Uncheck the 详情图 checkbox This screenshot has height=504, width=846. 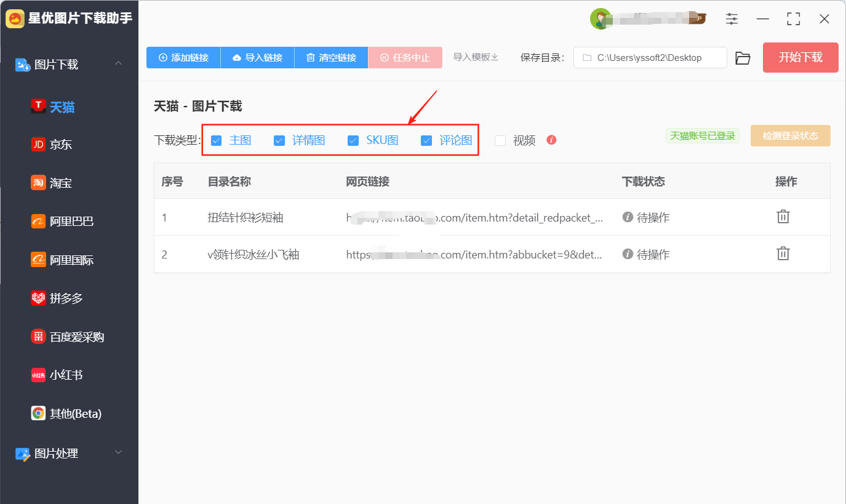(279, 140)
